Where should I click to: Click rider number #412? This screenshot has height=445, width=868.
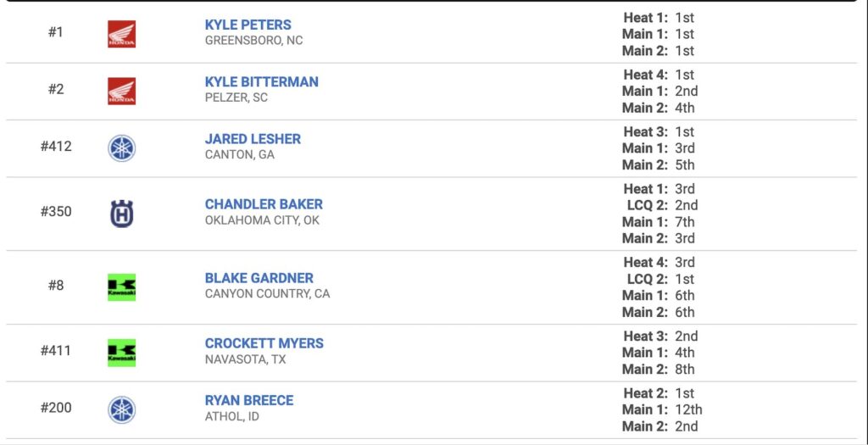click(56, 147)
